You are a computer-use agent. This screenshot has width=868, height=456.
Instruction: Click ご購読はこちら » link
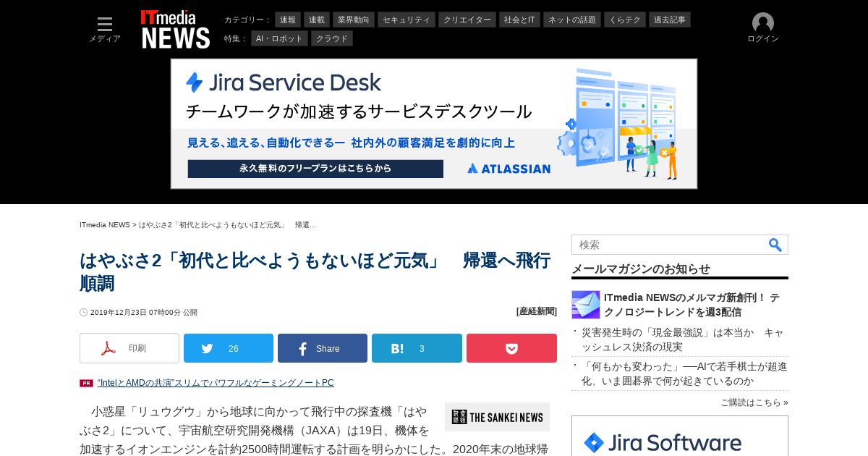tap(754, 402)
